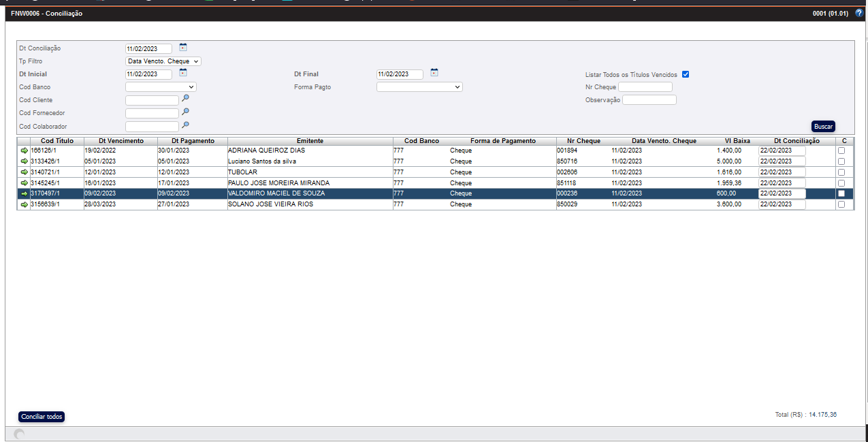Click the Emitente column header
This screenshot has height=442, width=868.
[310, 141]
